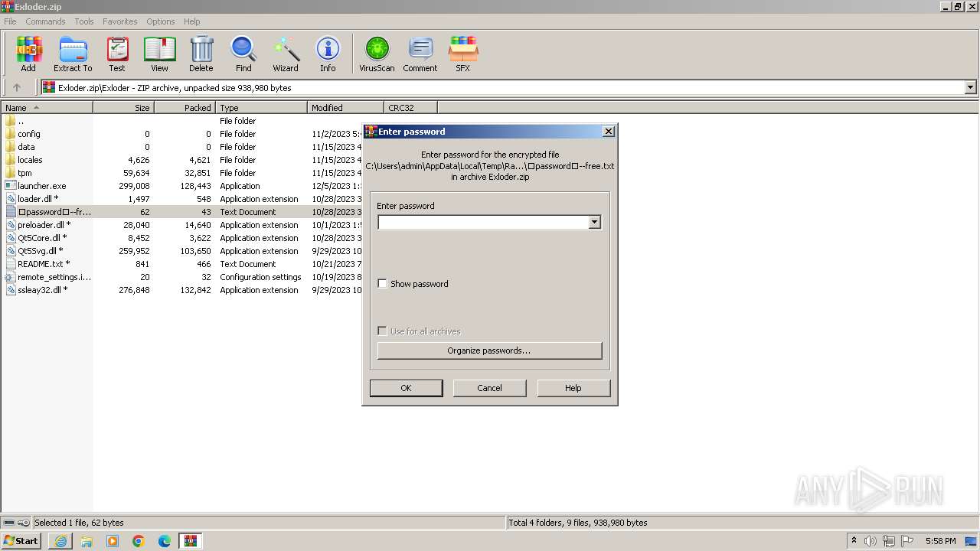Open the Tools menu

[x=84, y=21]
